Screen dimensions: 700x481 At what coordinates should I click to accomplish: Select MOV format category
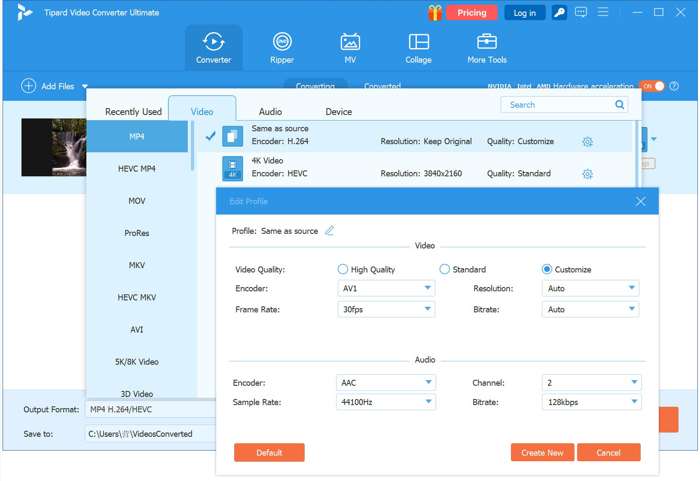click(137, 201)
